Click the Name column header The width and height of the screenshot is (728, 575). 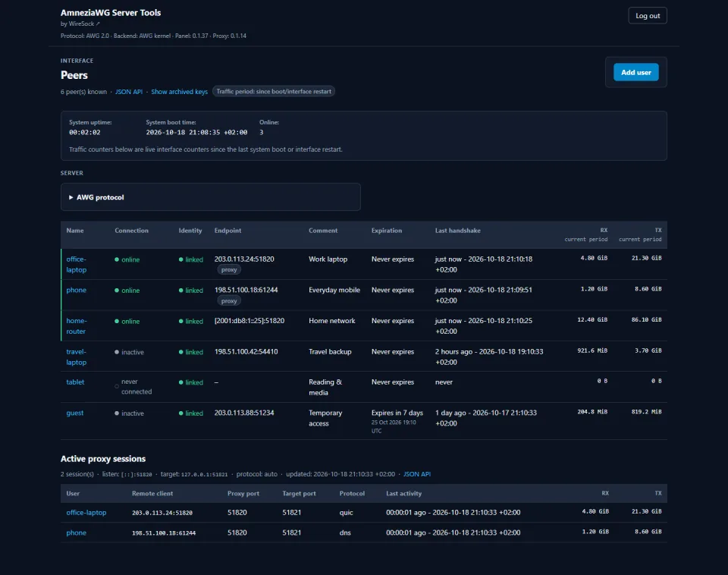pyautogui.click(x=75, y=231)
